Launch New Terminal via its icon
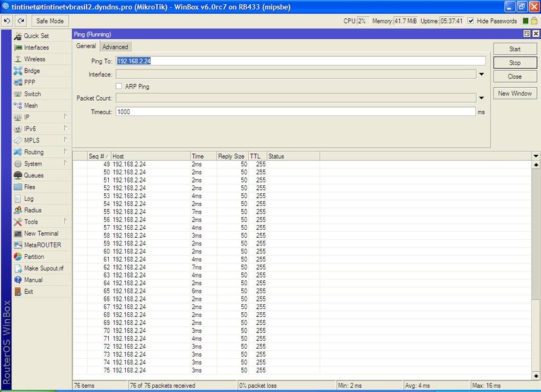This screenshot has width=541, height=392. click(x=18, y=233)
